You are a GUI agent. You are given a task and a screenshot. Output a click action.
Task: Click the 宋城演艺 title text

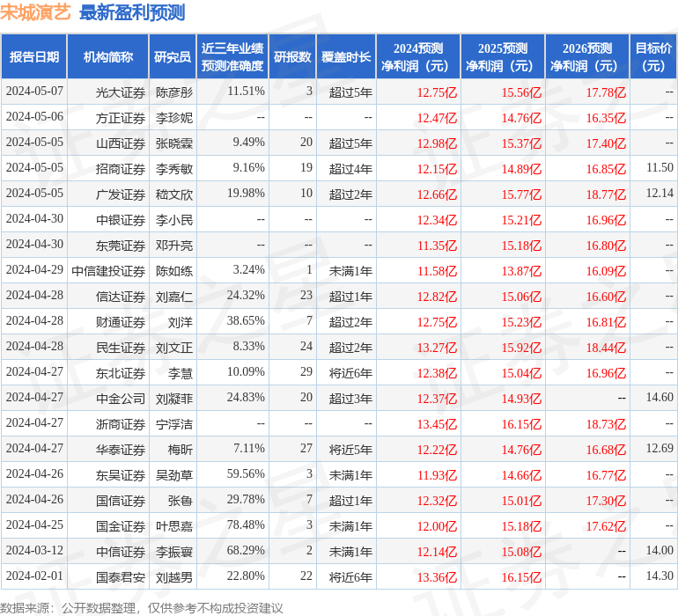point(35,12)
